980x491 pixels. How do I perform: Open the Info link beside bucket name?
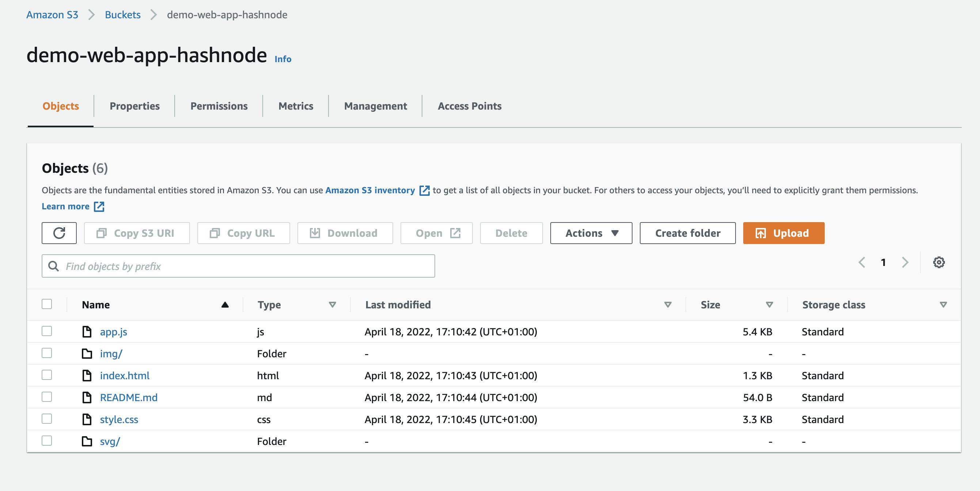pyautogui.click(x=283, y=59)
